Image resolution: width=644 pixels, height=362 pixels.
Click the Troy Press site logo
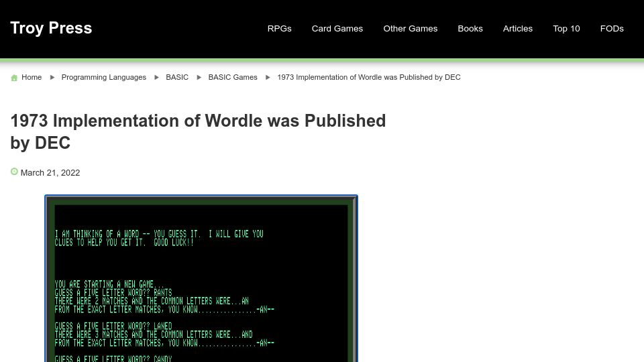click(x=51, y=28)
